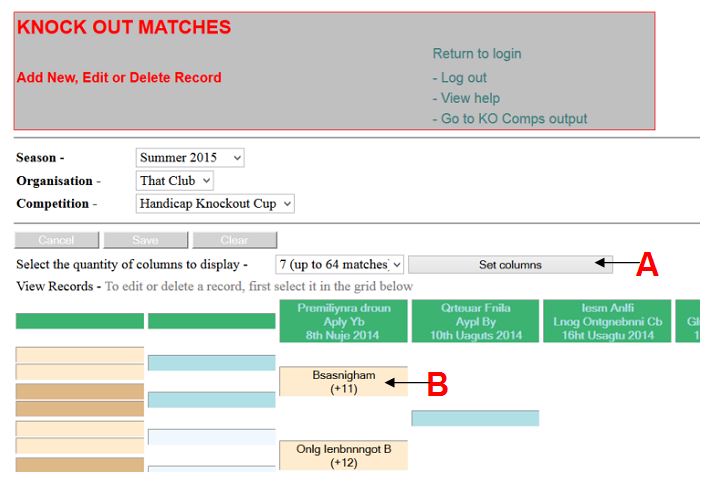720x484 pixels.
Task: Click the lesm Anlfi column header
Action: click(607, 321)
